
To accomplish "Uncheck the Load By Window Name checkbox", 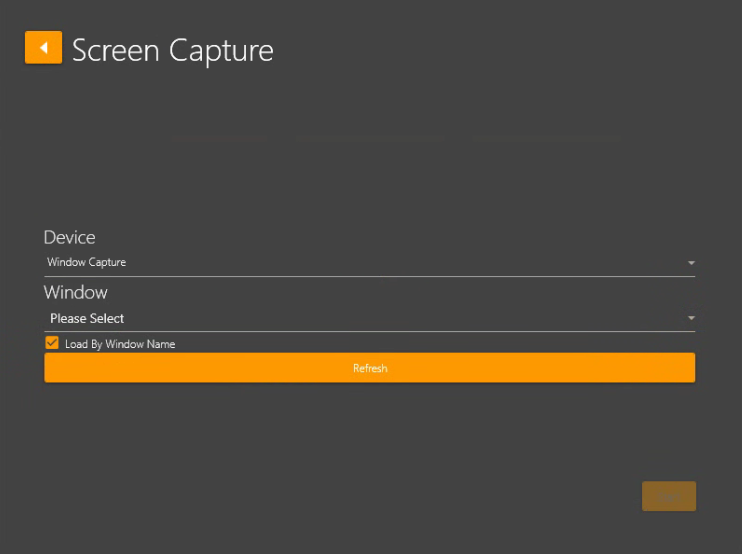I will [x=52, y=343].
